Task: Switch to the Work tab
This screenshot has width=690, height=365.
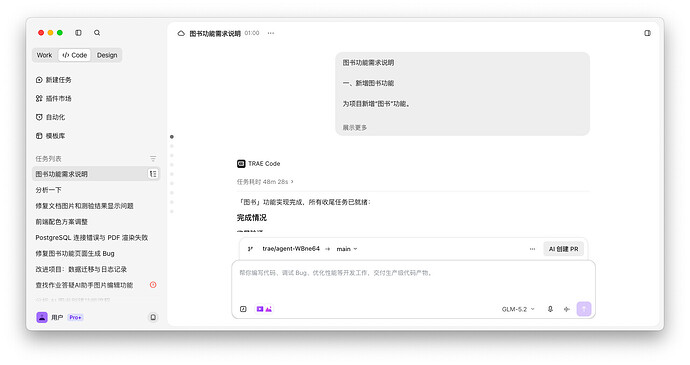Action: point(44,55)
